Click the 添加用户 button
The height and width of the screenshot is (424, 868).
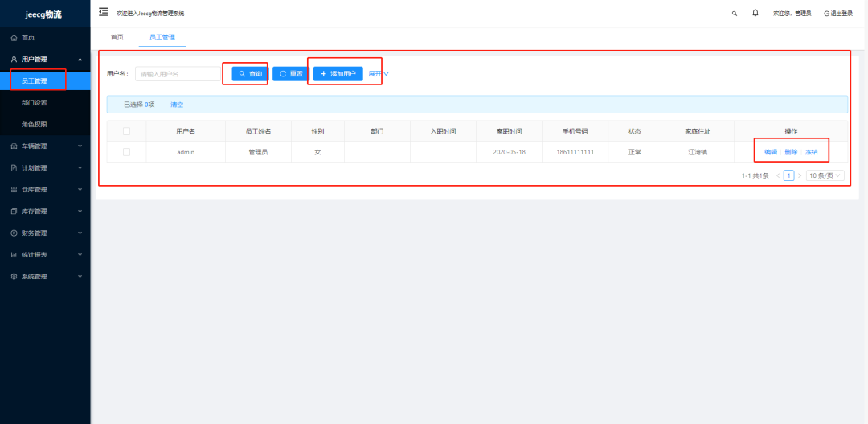(x=338, y=74)
